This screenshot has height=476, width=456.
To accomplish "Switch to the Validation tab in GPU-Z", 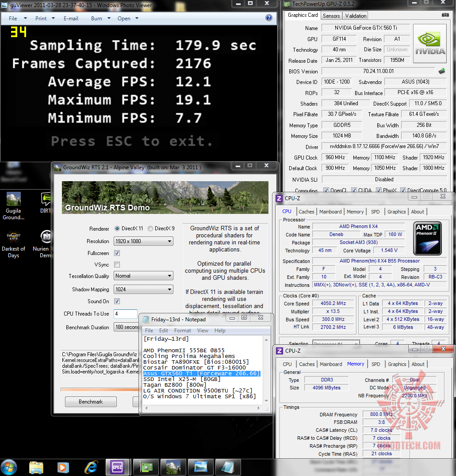I will point(356,16).
